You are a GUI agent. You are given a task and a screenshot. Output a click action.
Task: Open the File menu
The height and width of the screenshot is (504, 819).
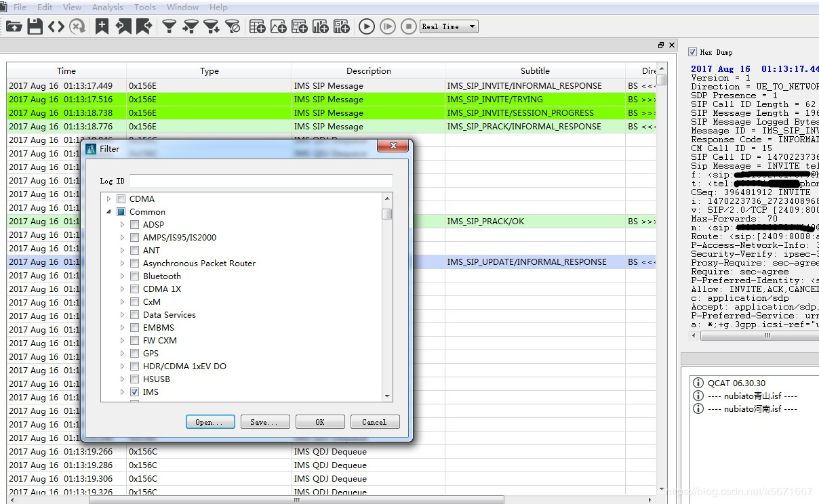point(20,7)
